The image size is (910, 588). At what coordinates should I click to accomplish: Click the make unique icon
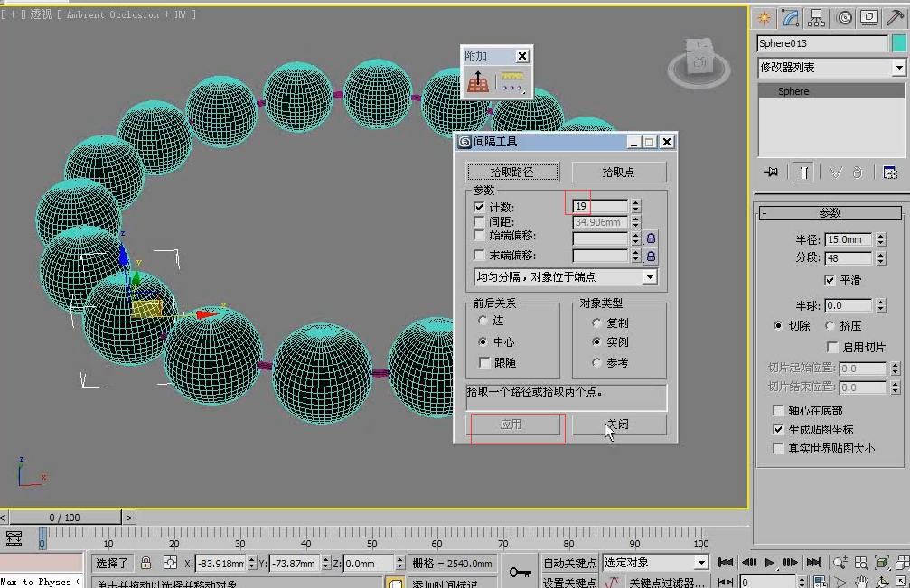point(836,173)
